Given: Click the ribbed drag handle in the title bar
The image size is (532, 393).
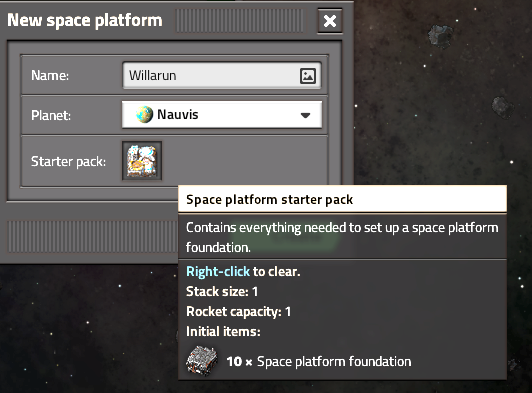Looking at the screenshot, I should click(240, 21).
